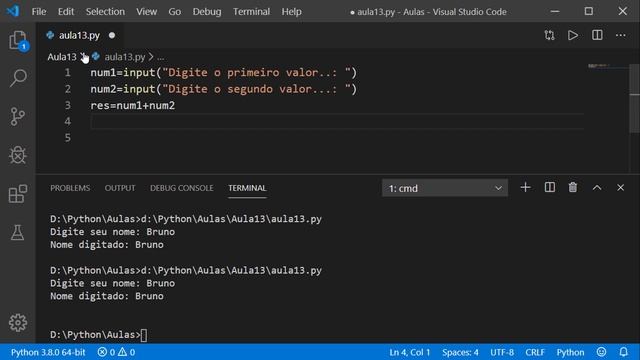Viewport: 640px width, 360px height.
Task: Click string "Digite o primeiro valor..: "
Action: (x=257, y=73)
